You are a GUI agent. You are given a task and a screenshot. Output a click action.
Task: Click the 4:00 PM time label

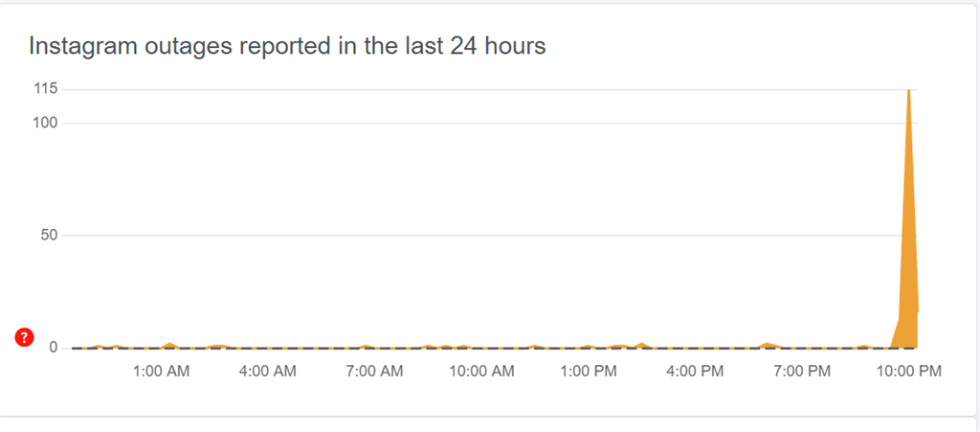coord(695,372)
